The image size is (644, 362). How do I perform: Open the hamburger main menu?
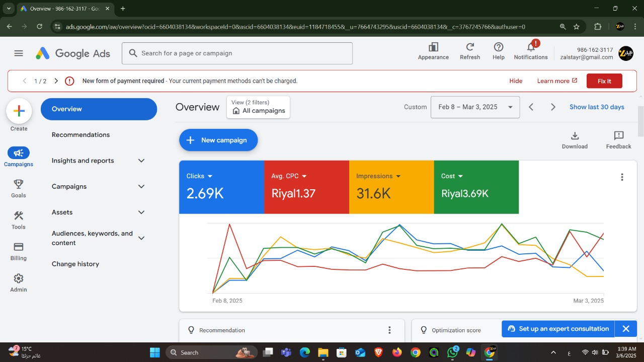tap(19, 53)
